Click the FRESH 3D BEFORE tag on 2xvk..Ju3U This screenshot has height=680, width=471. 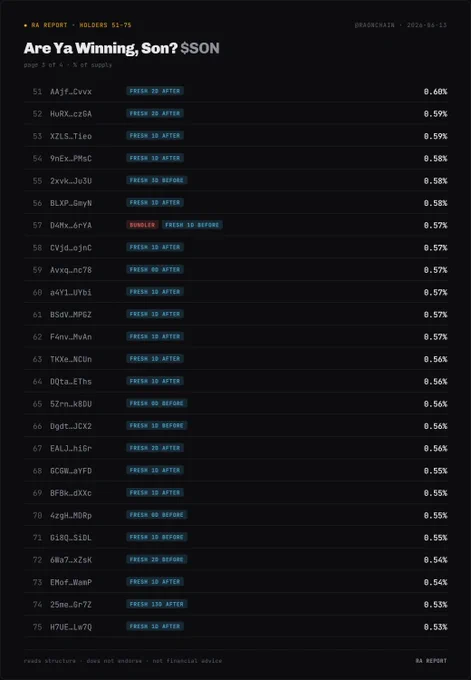[157, 180]
